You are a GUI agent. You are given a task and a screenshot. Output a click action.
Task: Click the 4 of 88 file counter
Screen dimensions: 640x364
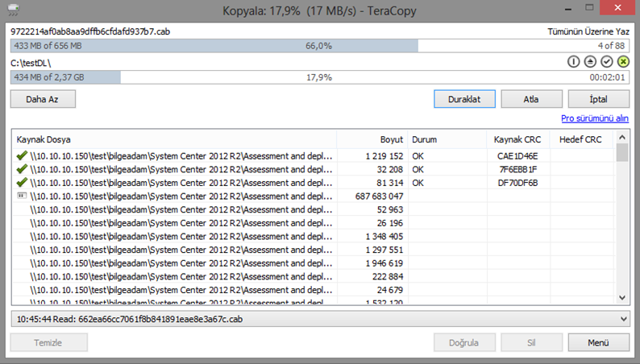[x=611, y=46]
